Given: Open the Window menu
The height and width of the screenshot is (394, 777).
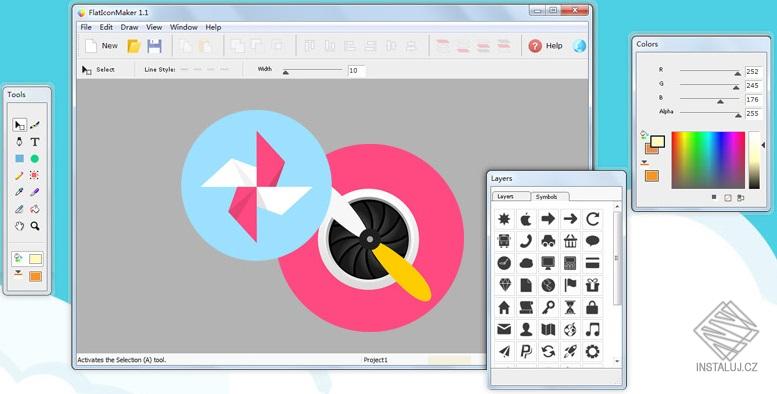Looking at the screenshot, I should coord(183,27).
